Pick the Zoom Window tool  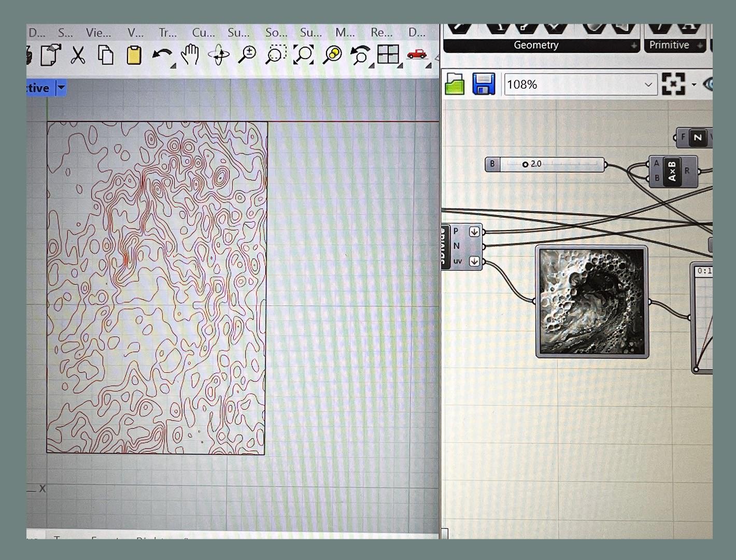coord(276,54)
